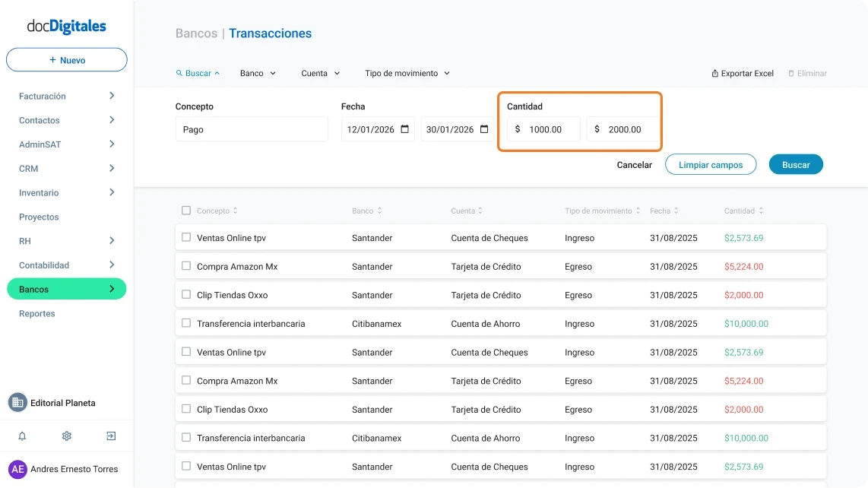This screenshot has width=868, height=488.
Task: Click the Exportar Excel export icon
Action: tap(713, 73)
